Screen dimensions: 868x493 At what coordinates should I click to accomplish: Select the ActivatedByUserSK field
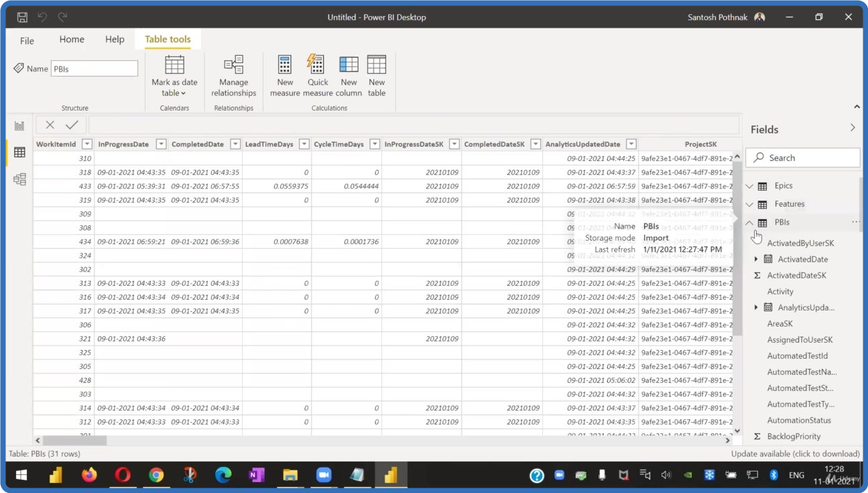click(x=800, y=243)
